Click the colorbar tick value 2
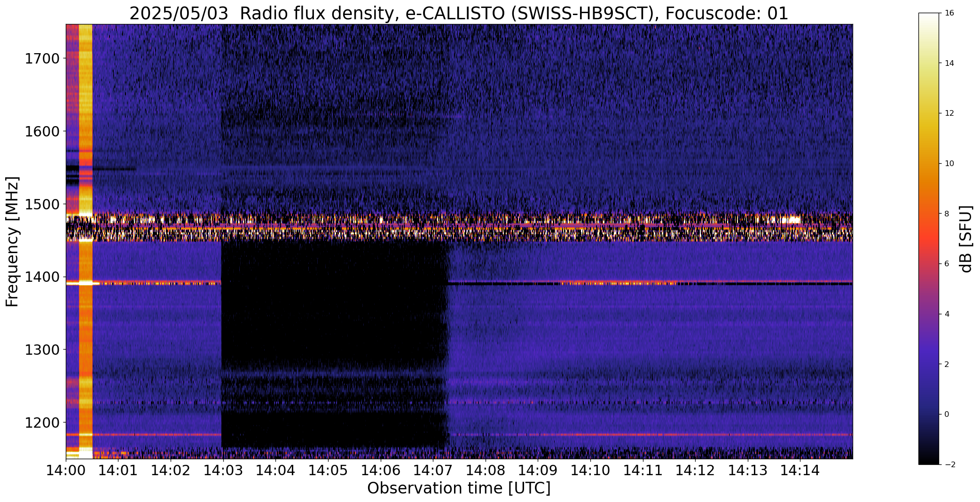The width and height of the screenshot is (980, 502). pos(947,364)
